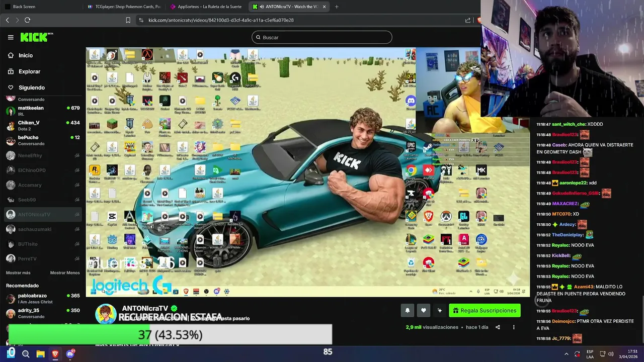
Task: Open the ESP LAA language switcher
Action: (x=590, y=354)
